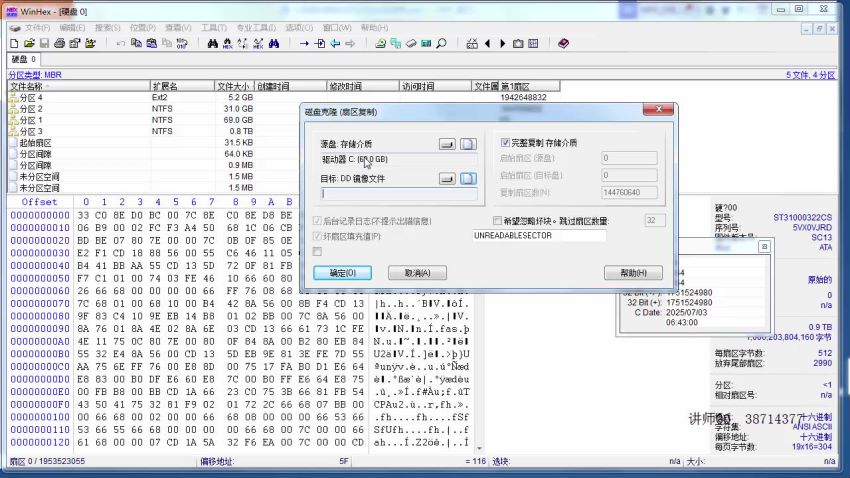Viewport: 850px width, 478px height.
Task: Select the 分区 3 row
Action: click(x=154, y=132)
